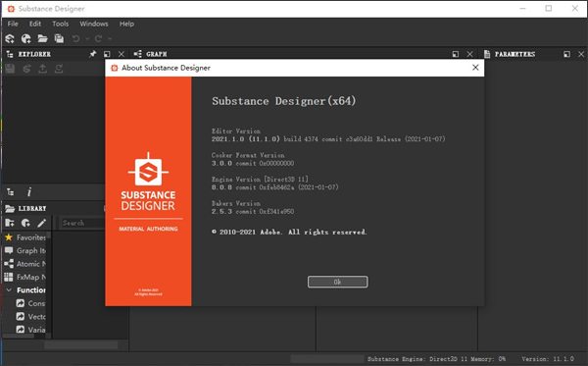Screen dimensions: 588x366
Task: Open the Edit menu
Action: click(x=35, y=24)
